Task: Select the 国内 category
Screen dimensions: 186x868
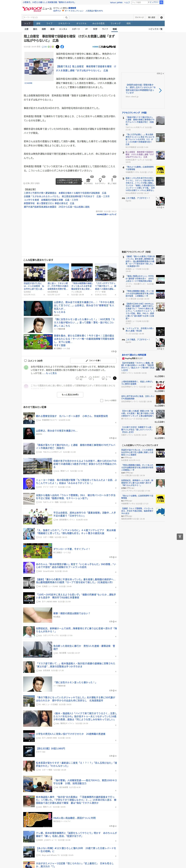Action: [x=35, y=29]
